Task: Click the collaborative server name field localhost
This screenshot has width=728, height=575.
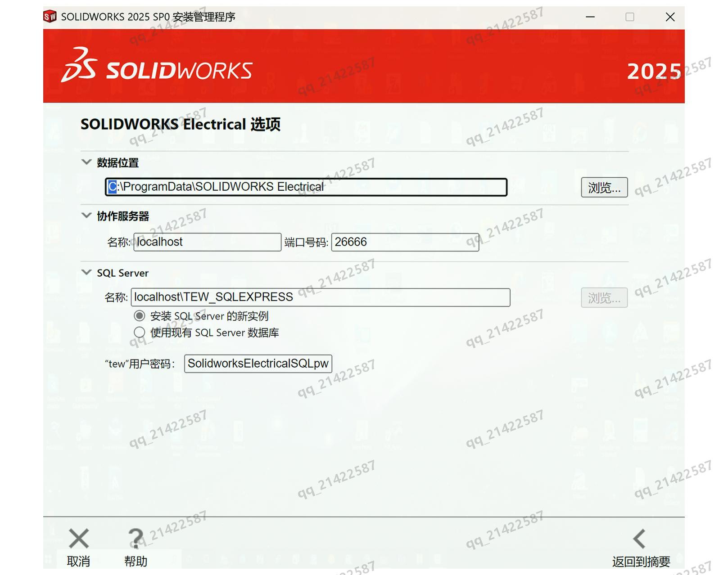Action: (208, 242)
